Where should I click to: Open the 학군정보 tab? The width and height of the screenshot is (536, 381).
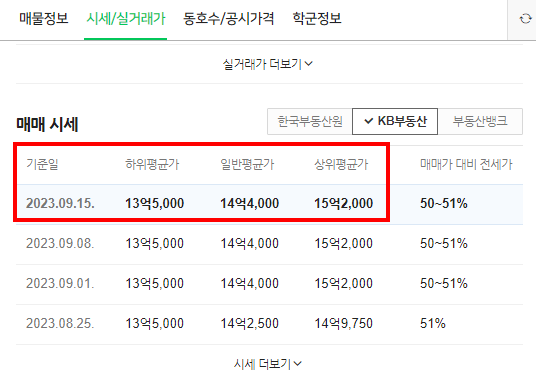click(x=317, y=18)
